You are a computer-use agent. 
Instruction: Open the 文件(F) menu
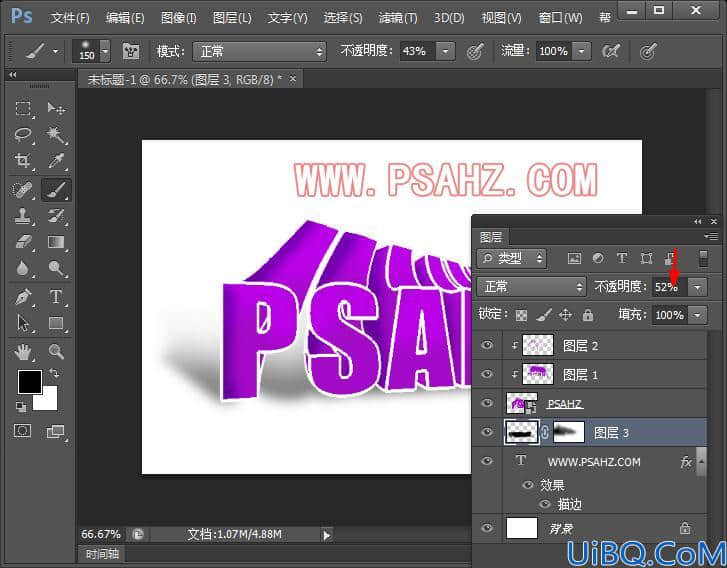[70, 18]
